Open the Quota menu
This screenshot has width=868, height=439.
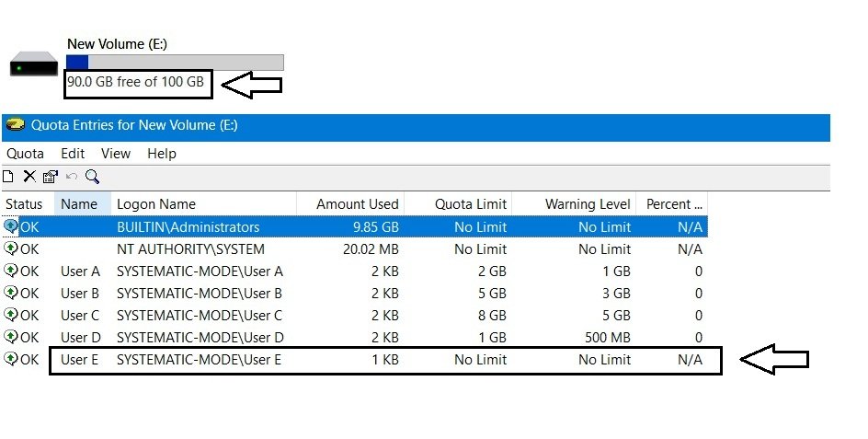tap(26, 154)
